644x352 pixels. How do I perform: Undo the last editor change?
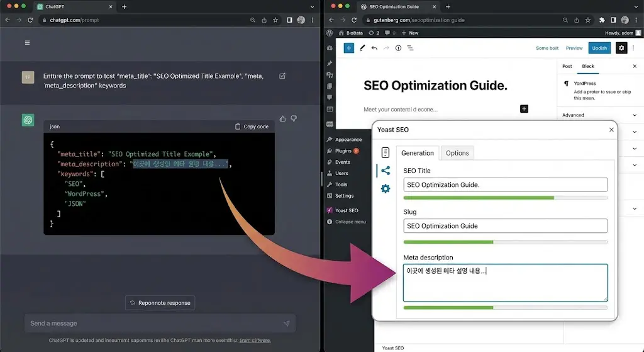[374, 48]
